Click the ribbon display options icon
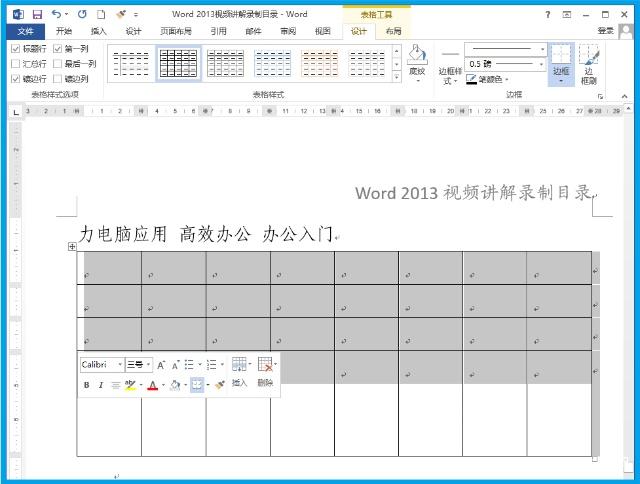640x484 pixels. point(567,15)
